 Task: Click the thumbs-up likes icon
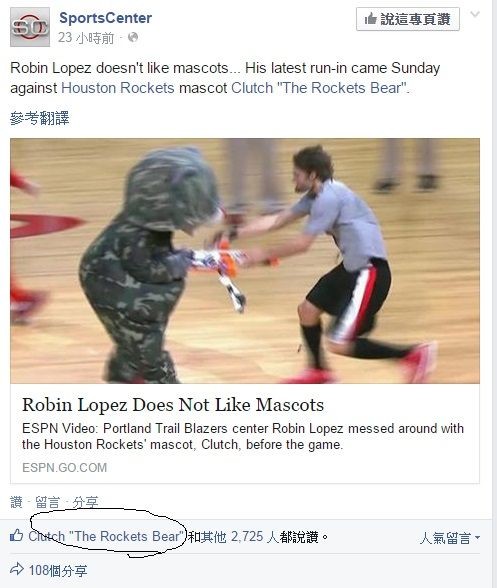[x=17, y=536]
